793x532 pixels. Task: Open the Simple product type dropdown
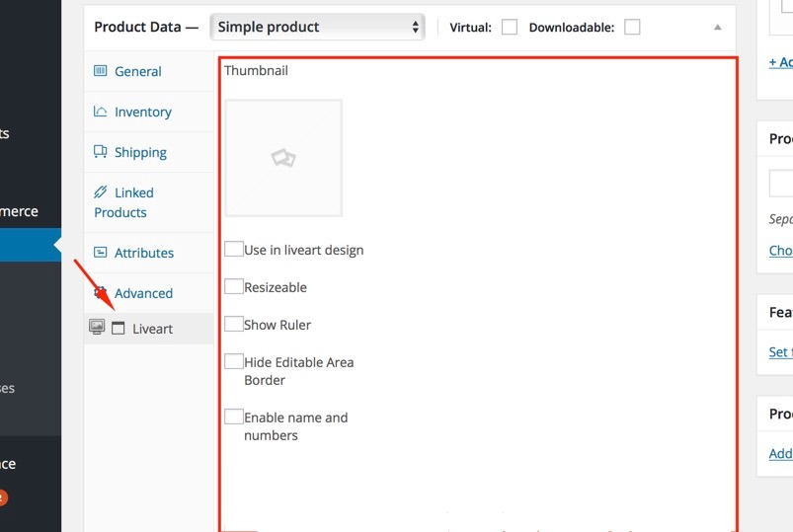[x=318, y=28]
